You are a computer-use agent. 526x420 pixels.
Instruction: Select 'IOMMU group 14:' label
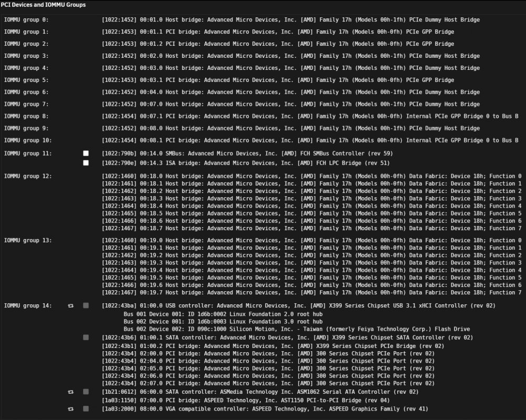click(x=28, y=306)
